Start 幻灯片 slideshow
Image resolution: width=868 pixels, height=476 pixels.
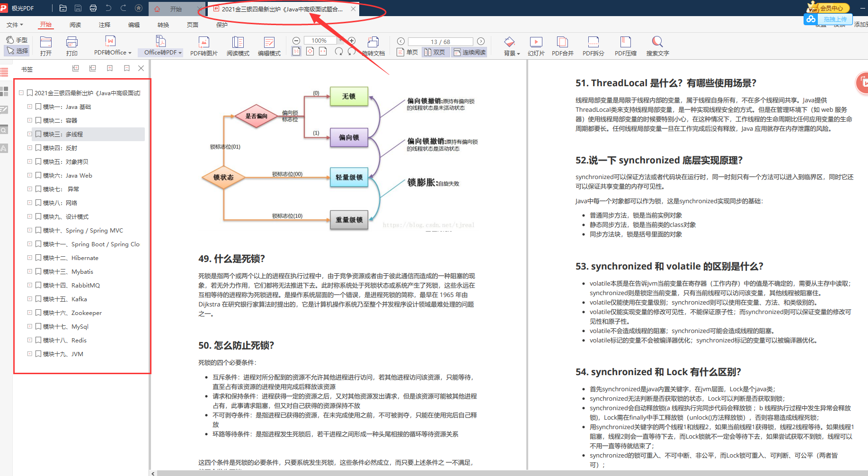pos(536,46)
